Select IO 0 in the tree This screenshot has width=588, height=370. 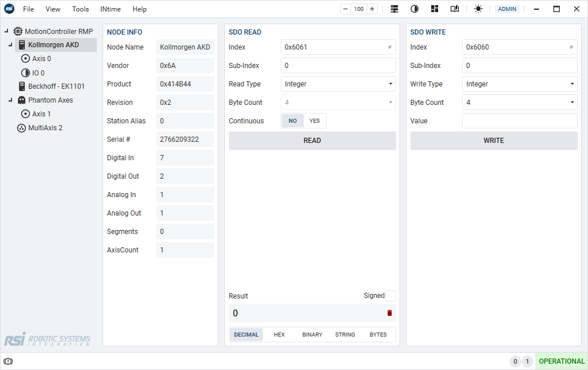click(x=38, y=73)
